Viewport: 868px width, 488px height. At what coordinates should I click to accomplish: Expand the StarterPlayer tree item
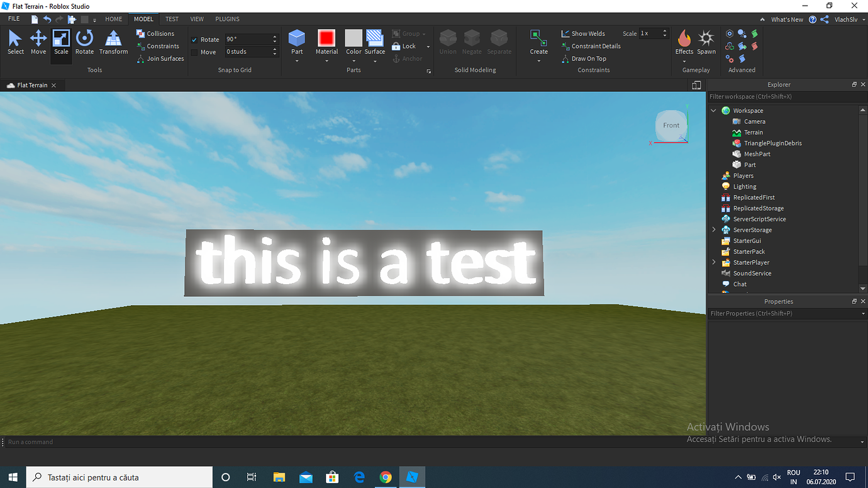tap(713, 262)
